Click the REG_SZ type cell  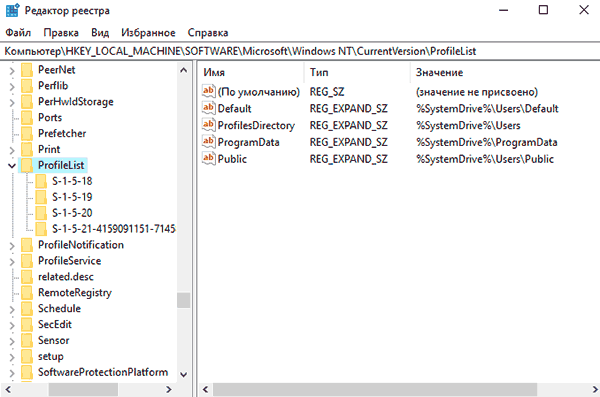(327, 92)
